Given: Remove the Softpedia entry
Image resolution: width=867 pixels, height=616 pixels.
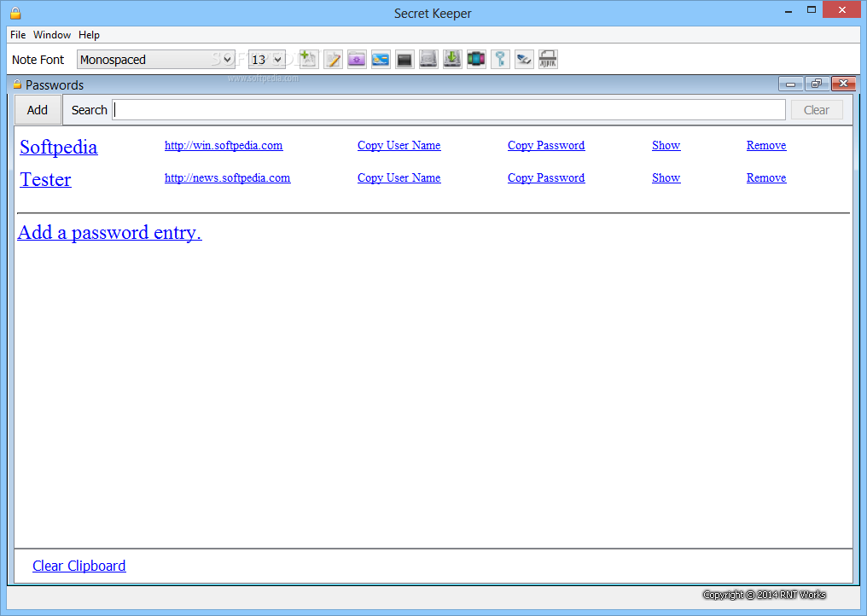Looking at the screenshot, I should coord(766,145).
